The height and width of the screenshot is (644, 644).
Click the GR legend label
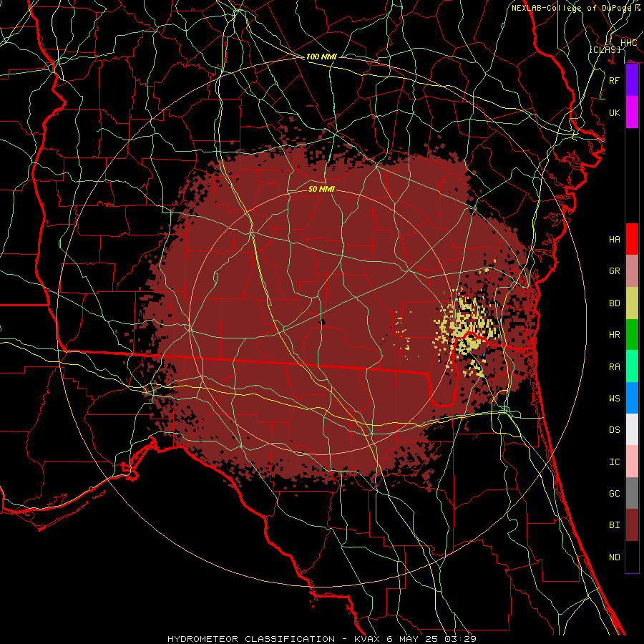click(615, 271)
